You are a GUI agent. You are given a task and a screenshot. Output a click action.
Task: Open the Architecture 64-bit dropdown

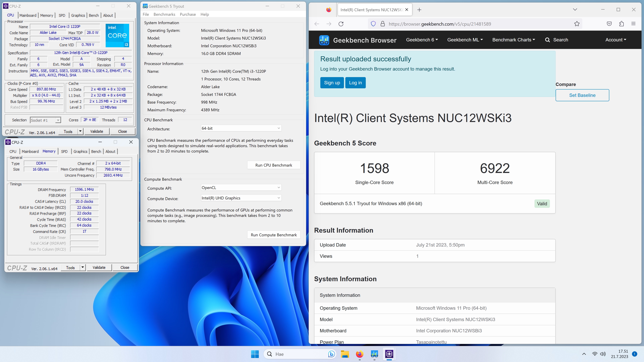(241, 128)
